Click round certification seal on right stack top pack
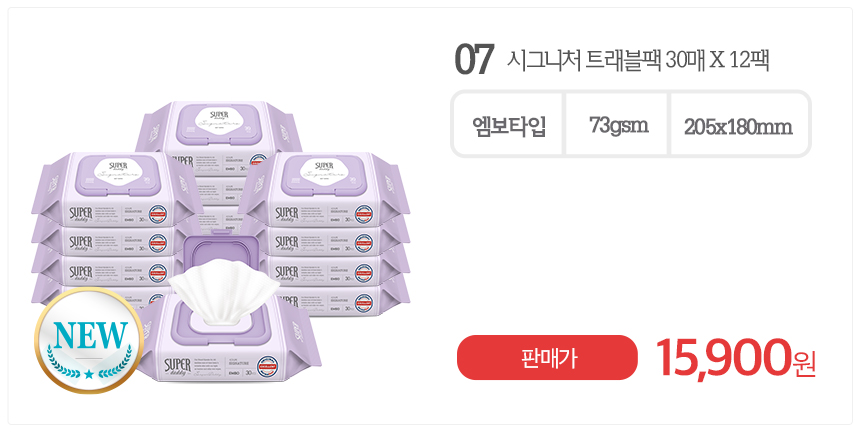Image resolution: width=860 pixels, height=432 pixels. point(364,214)
